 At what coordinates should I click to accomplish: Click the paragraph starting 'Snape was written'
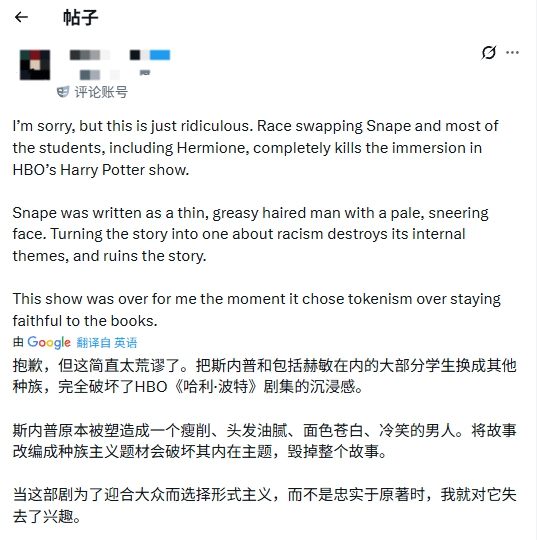point(250,235)
